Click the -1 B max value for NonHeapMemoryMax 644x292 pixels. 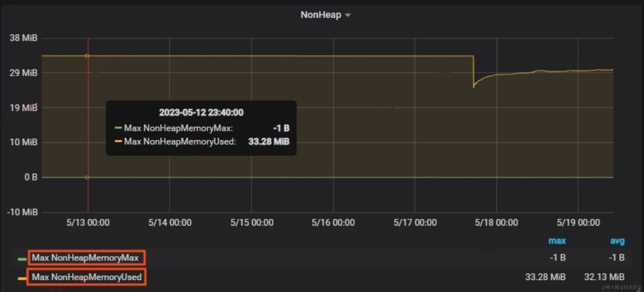(557, 258)
